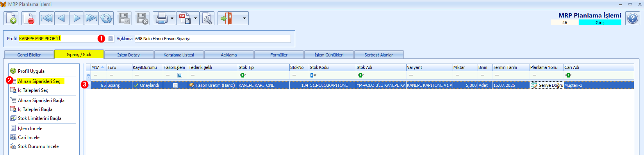The width and height of the screenshot is (644, 155).
Task: Click the Fason Üretim (Harici) cell
Action: [213, 85]
